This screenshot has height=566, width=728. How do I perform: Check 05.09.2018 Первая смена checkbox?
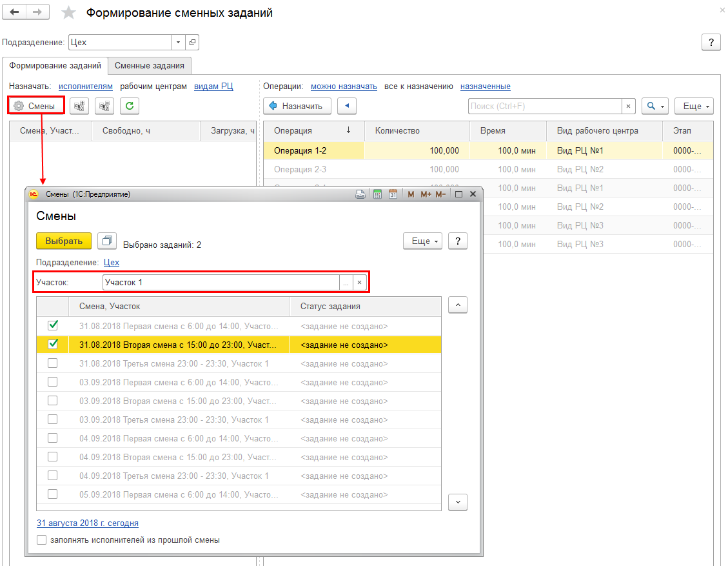(53, 494)
